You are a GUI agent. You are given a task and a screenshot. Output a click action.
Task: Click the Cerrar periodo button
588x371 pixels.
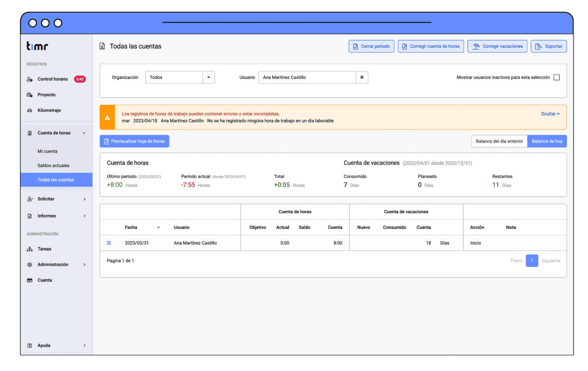pos(371,46)
